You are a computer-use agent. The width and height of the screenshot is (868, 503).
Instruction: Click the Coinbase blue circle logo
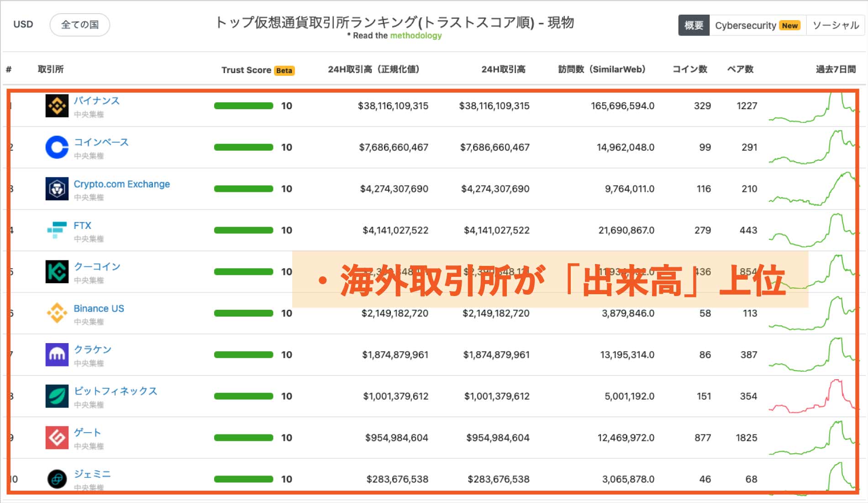pos(57,147)
